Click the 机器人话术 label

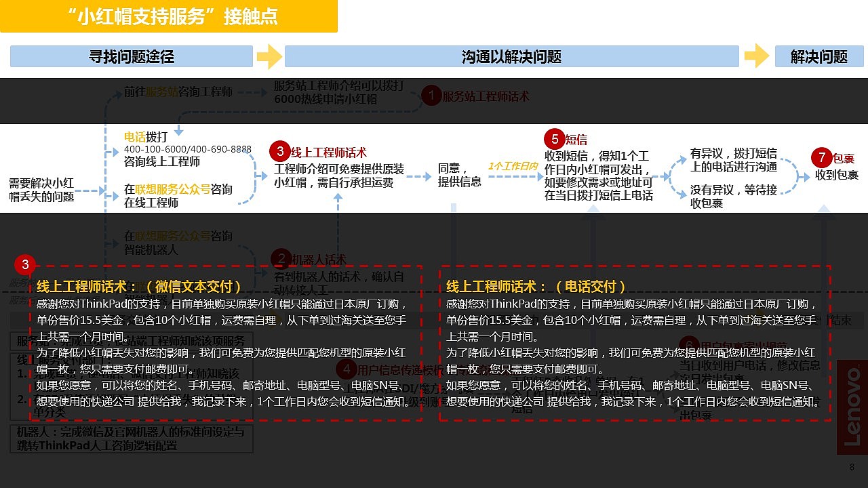(x=319, y=260)
